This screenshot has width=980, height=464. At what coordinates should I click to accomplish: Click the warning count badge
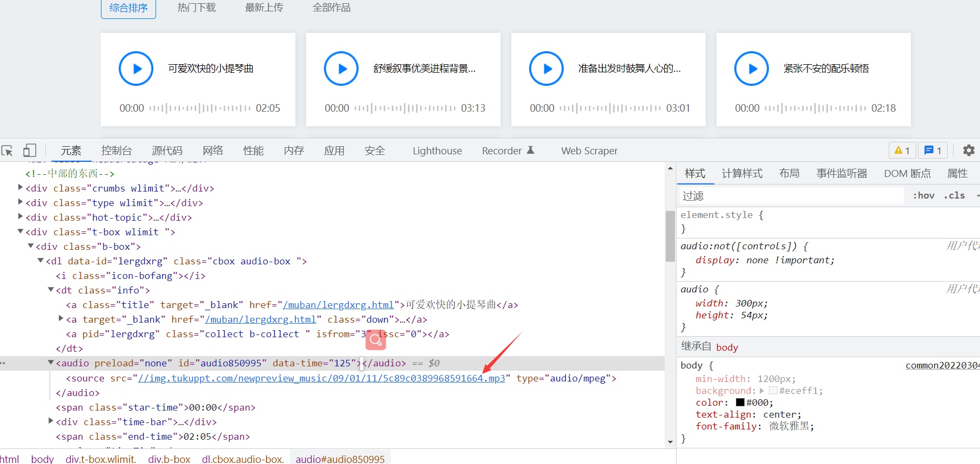tap(902, 151)
